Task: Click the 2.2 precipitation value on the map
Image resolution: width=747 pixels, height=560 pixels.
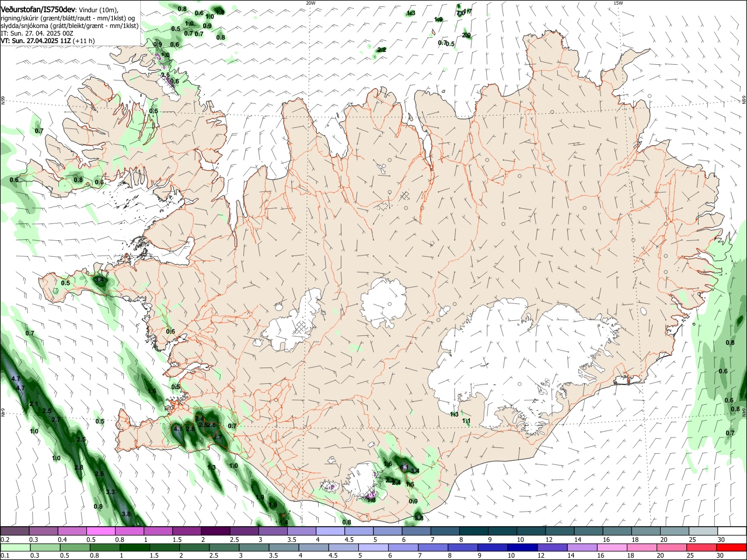Action: pyautogui.click(x=382, y=50)
